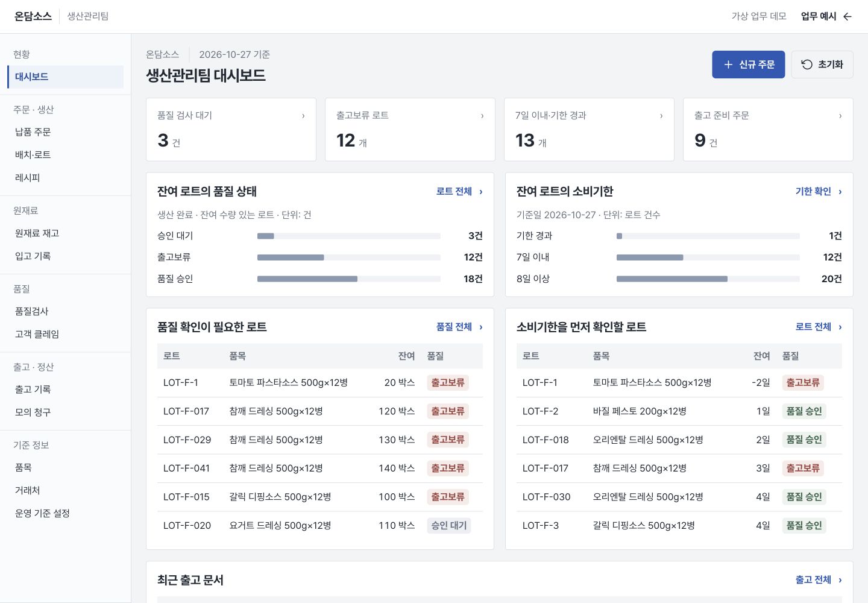868x603 pixels.
Task: Click the 승인 대기 progress bar
Action: [349, 236]
